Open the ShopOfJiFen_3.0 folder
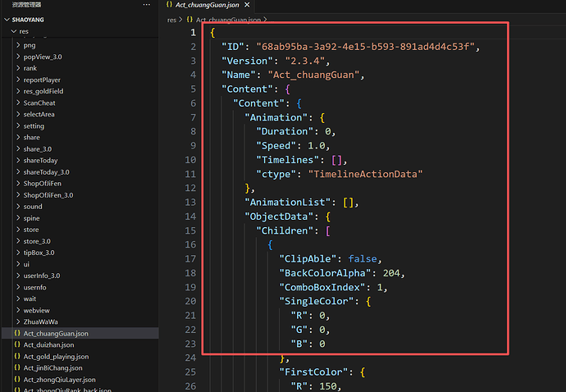 point(48,195)
